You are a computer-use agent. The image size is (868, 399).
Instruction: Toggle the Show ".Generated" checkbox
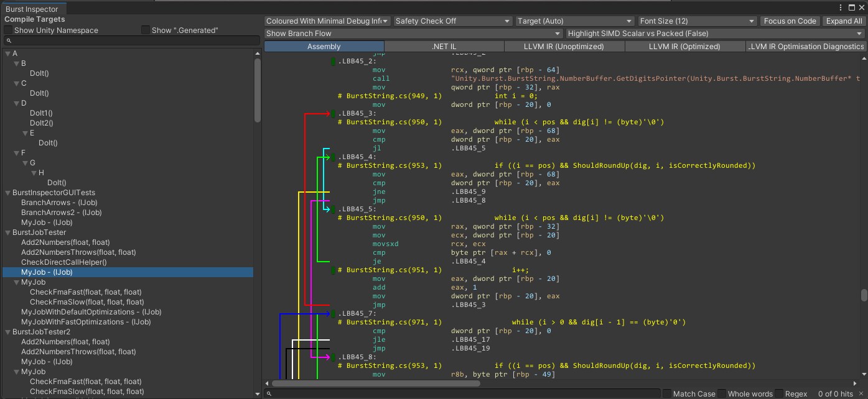tap(146, 30)
